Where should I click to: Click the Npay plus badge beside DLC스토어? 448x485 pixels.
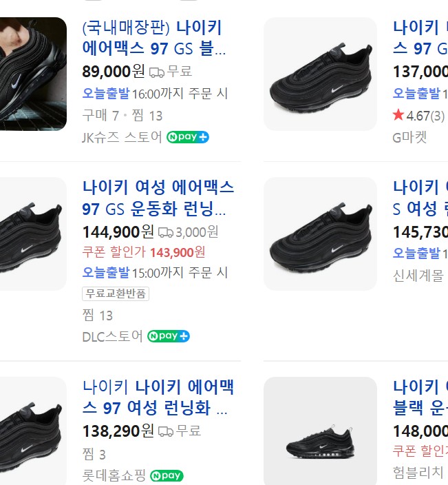[x=168, y=336]
